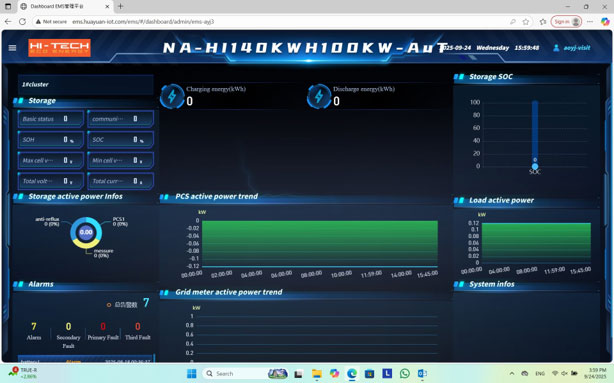Go back using browser back arrow
Image resolution: width=614 pixels, height=383 pixels.
coord(8,22)
